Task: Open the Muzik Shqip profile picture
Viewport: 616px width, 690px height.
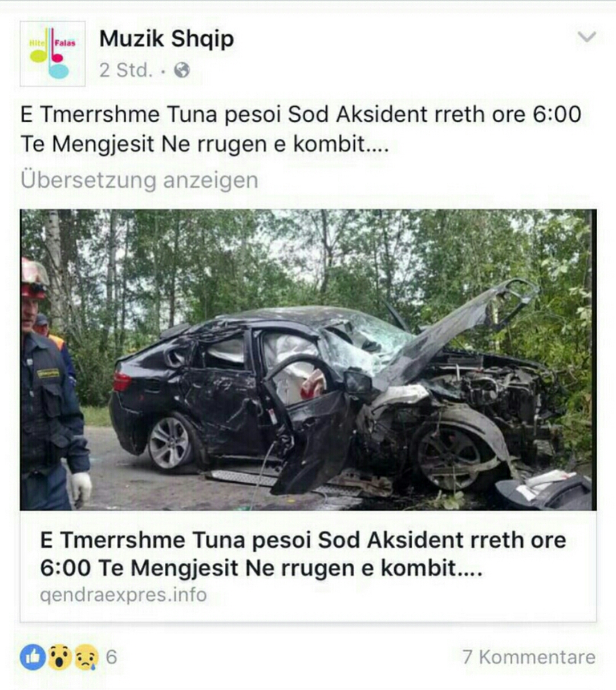Action: coord(52,54)
